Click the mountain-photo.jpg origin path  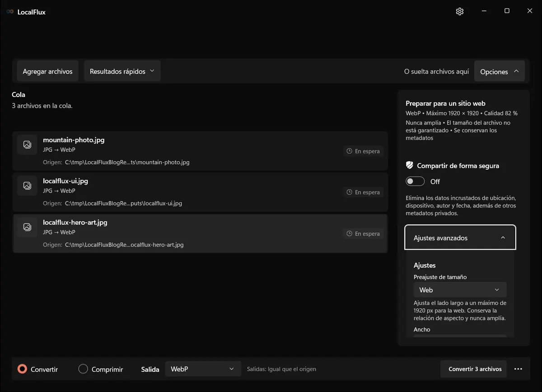[127, 162]
